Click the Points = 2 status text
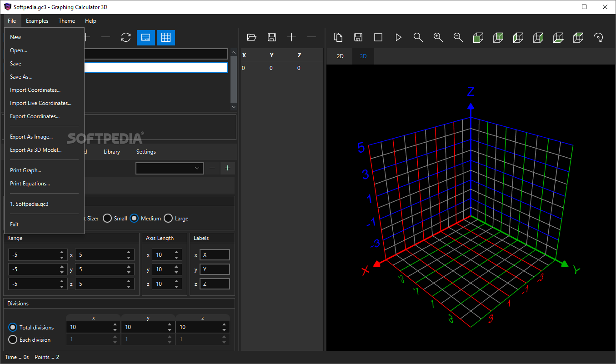Viewport: 616px width, 364px height. coord(47,357)
